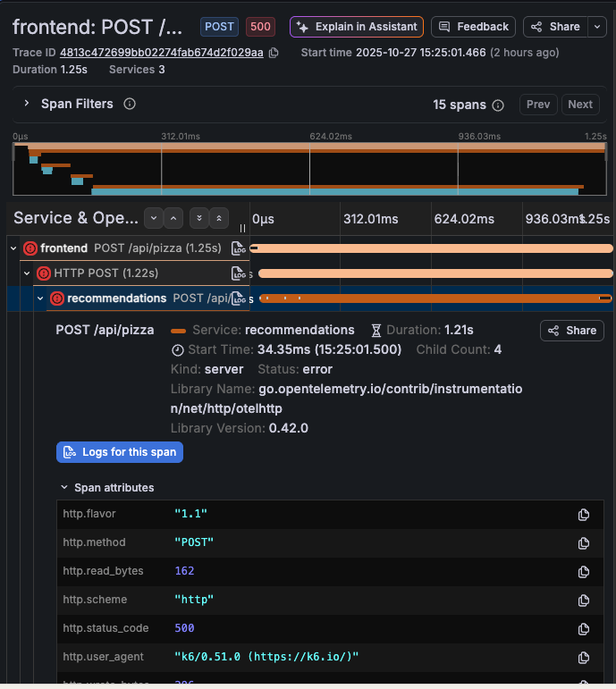Copy the http.method attribute value
Viewport: 616px width, 689px height.
584,542
